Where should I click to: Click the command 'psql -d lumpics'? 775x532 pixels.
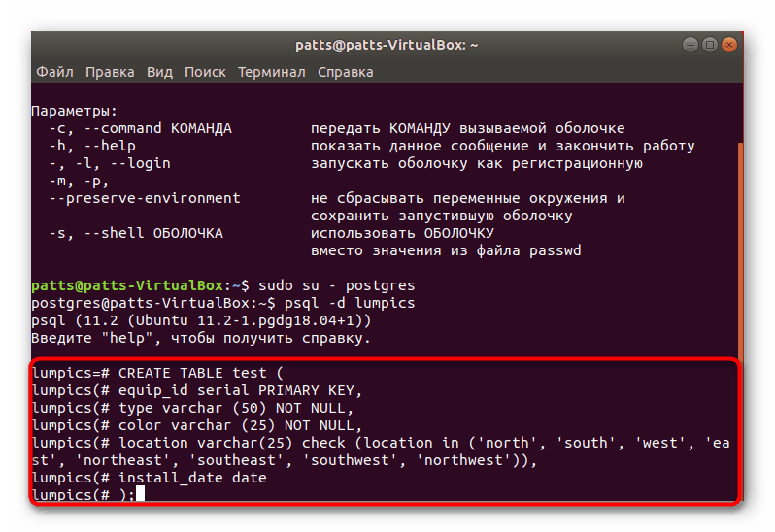coord(350,303)
